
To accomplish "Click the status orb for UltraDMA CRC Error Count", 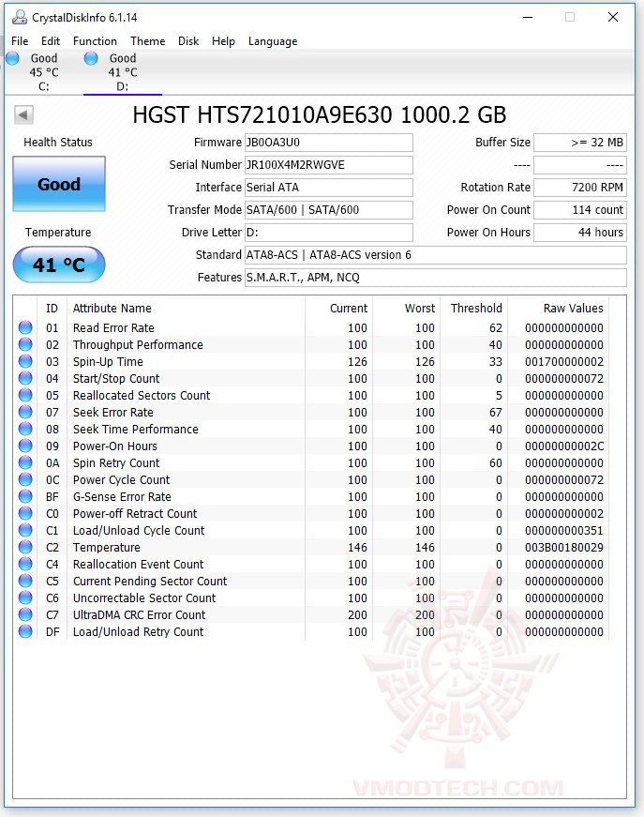I will tap(25, 614).
